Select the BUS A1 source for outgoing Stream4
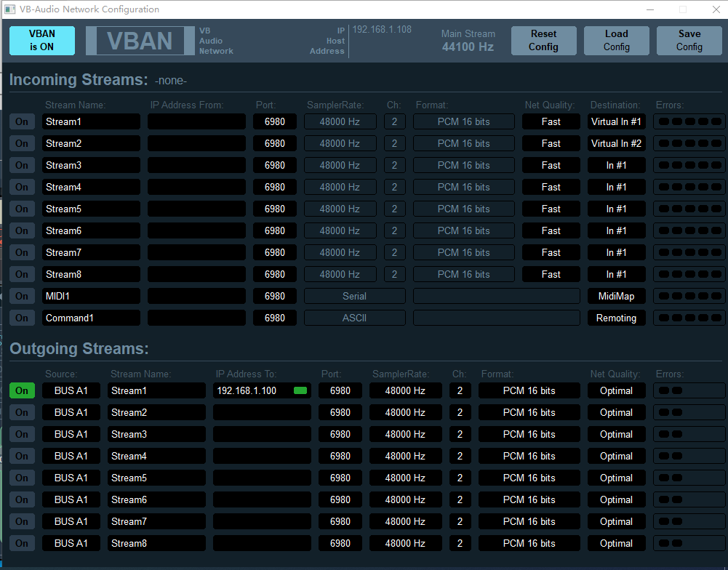Image resolution: width=728 pixels, height=570 pixels. click(x=71, y=457)
